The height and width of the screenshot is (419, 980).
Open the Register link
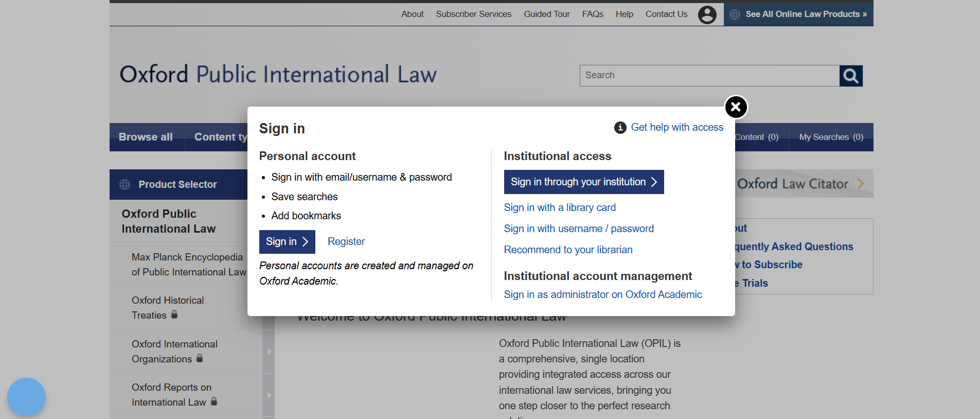pyautogui.click(x=346, y=242)
